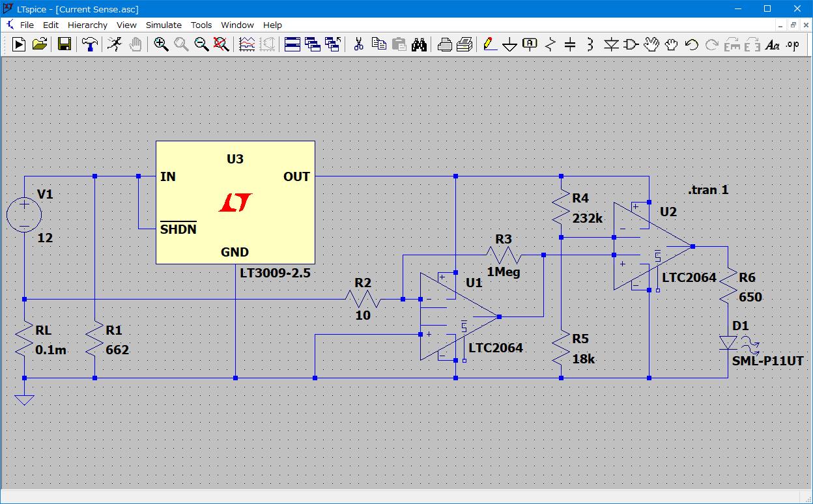
Task: Click the 650 value of R6
Action: 750,297
